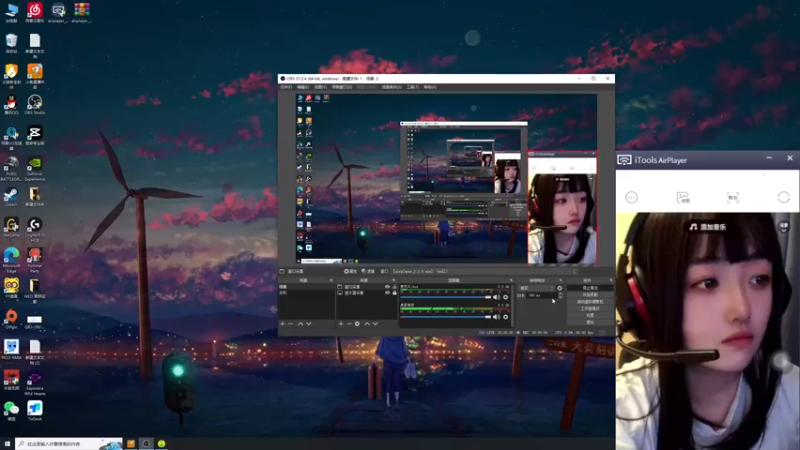Viewport: 800px width, 450px height.
Task: Open the View menu in OBS
Action: tap(320, 87)
